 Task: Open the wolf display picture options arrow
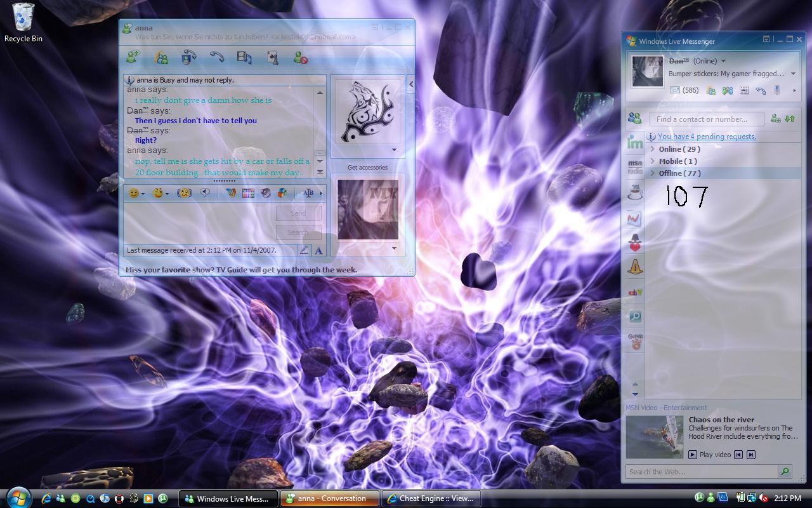pos(394,150)
